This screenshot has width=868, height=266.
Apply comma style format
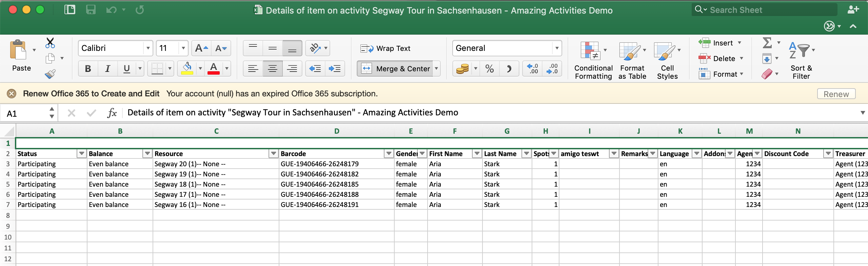(x=509, y=69)
